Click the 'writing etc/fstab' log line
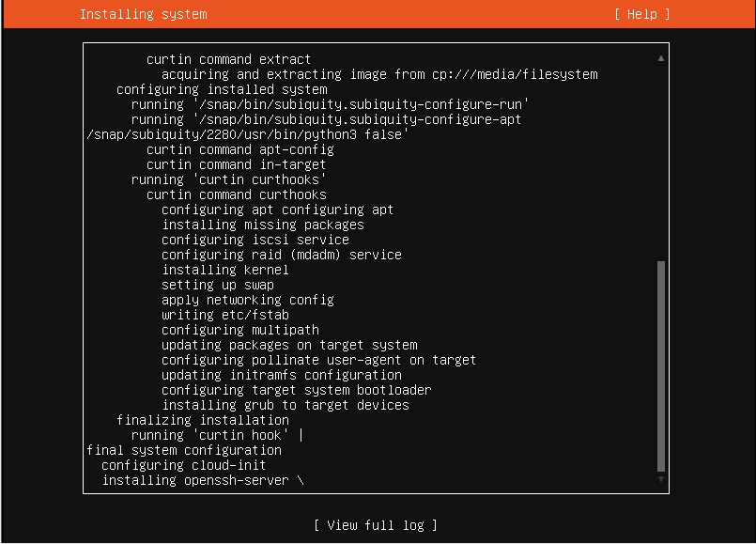This screenshot has height=544, width=756. (x=224, y=315)
